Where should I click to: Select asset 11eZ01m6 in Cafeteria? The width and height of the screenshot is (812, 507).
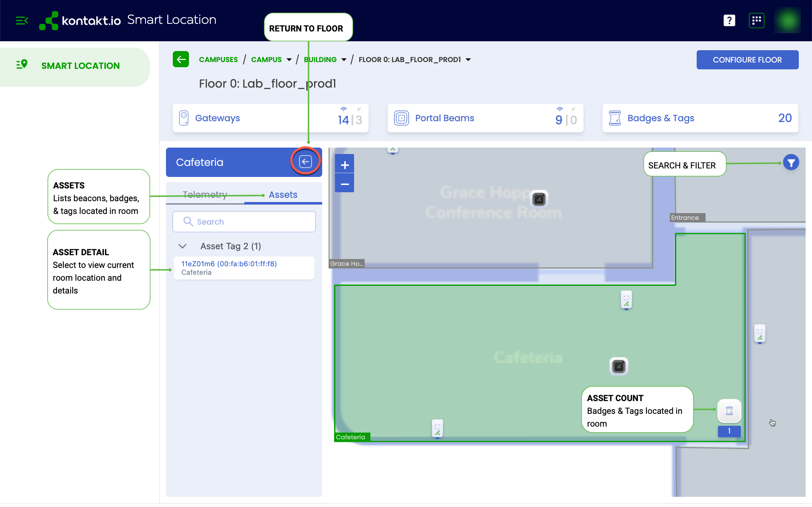click(244, 268)
